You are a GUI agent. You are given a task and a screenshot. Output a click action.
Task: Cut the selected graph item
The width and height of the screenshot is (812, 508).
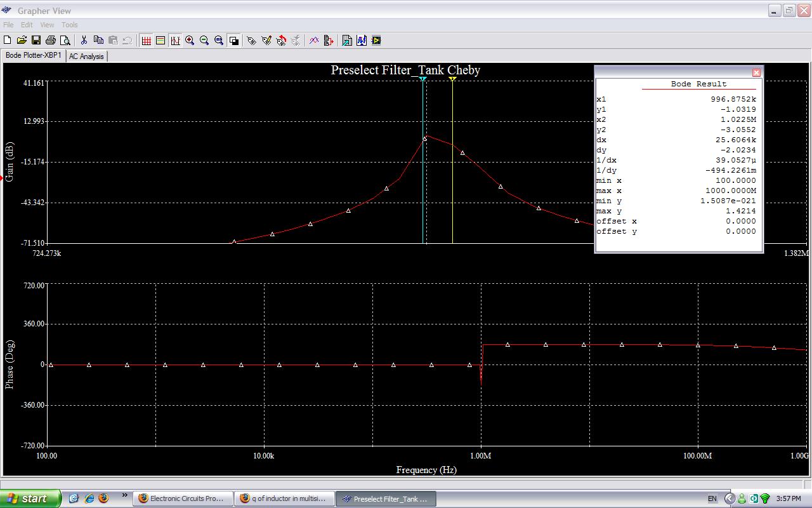(84, 41)
